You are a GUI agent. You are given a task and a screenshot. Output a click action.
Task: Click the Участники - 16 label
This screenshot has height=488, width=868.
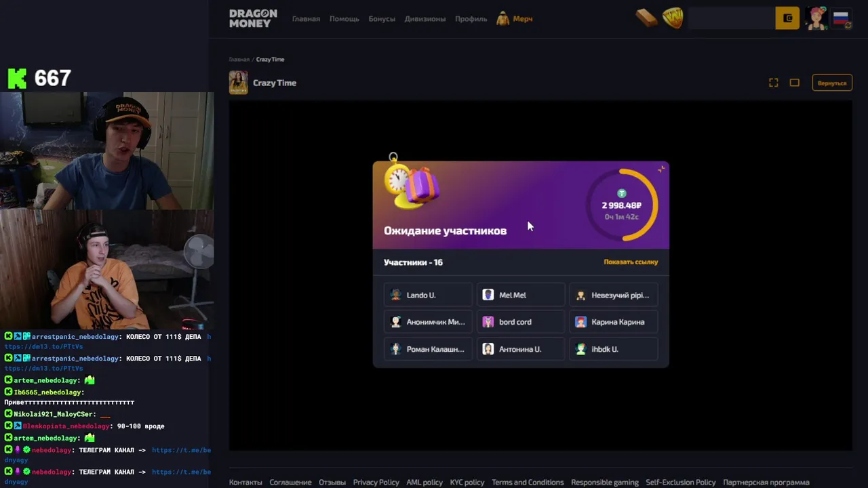point(413,262)
